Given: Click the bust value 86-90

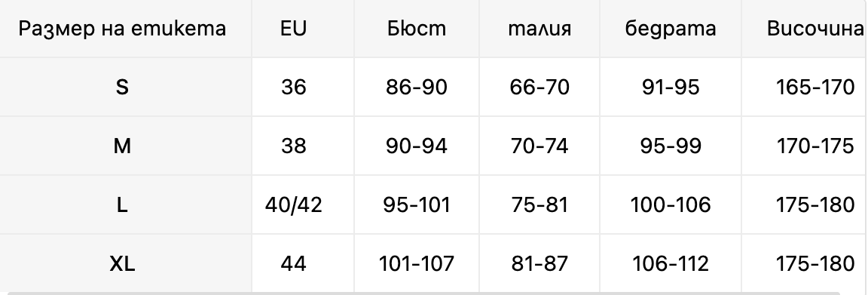Looking at the screenshot, I should [416, 87].
